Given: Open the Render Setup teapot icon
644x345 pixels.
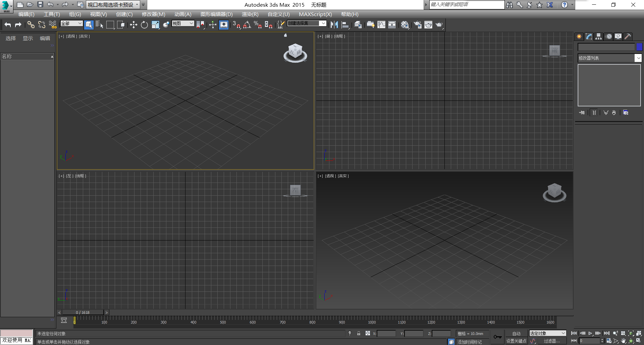Looking at the screenshot, I should (418, 25).
